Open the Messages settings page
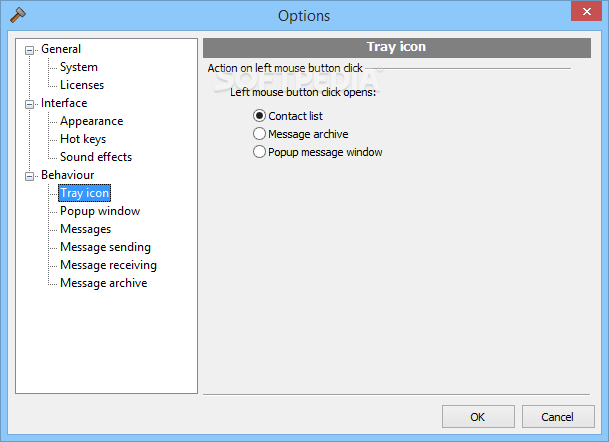The width and height of the screenshot is (609, 442). coord(85,229)
